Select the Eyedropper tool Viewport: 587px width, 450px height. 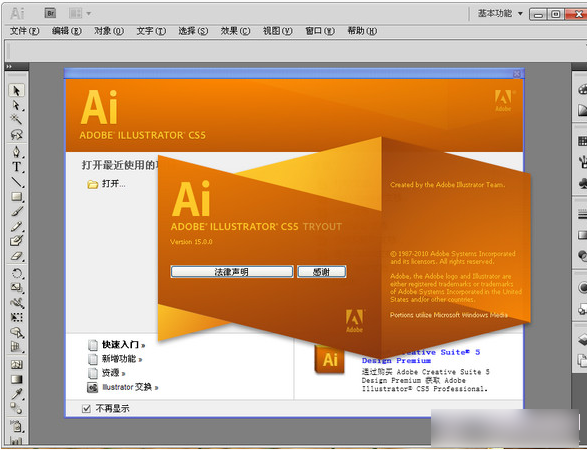pos(16,394)
